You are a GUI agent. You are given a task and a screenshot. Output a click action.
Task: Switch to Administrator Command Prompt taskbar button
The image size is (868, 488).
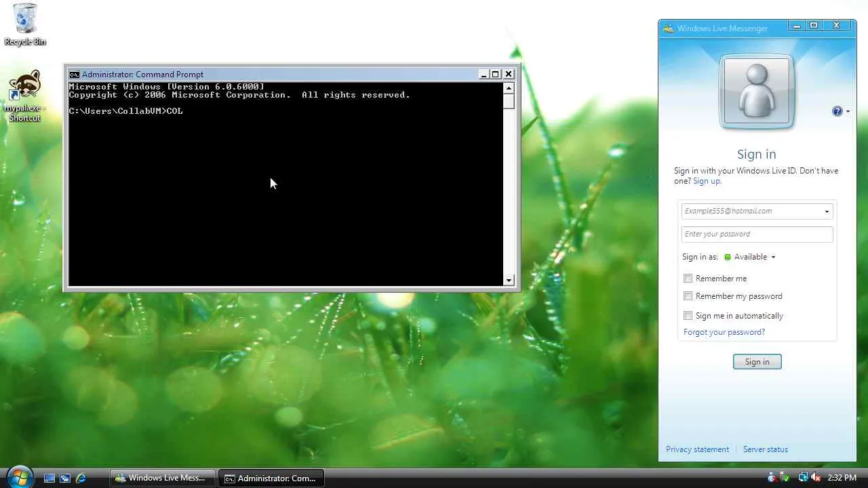coord(273,478)
